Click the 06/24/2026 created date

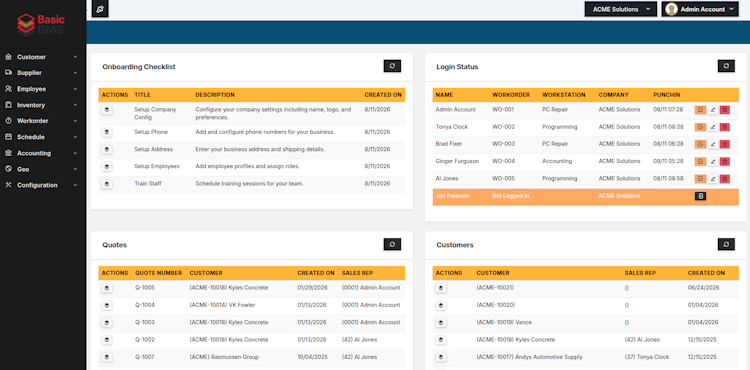point(703,288)
